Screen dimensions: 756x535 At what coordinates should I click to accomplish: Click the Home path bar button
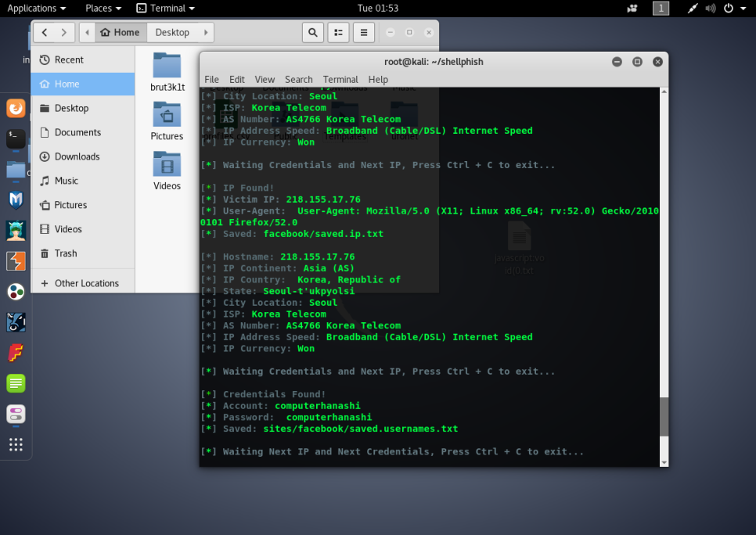[121, 32]
